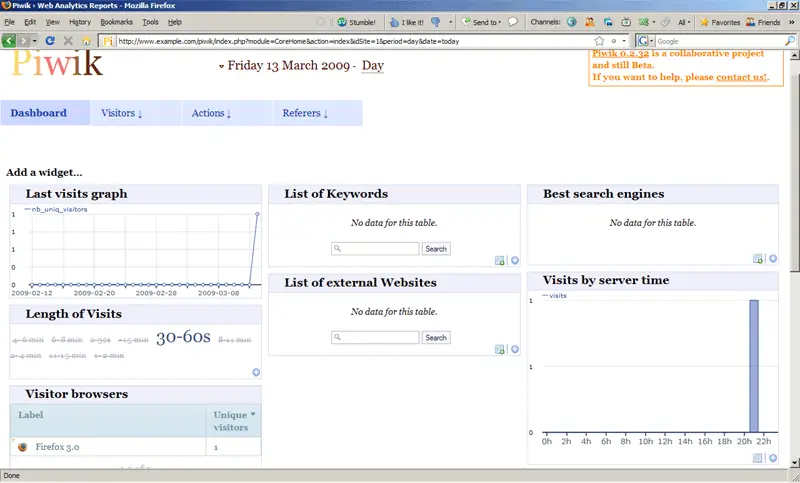800x483 pixels.
Task: Click the Day period link
Action: (x=372, y=66)
